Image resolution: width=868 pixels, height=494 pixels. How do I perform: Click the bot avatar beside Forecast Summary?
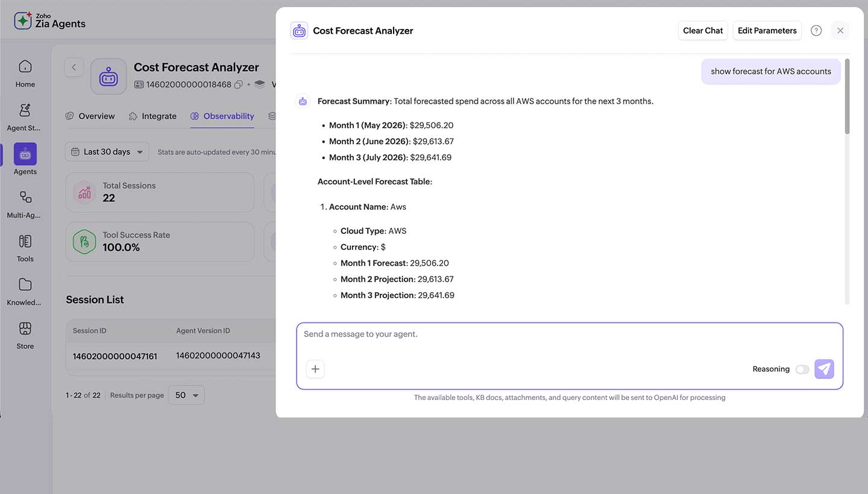click(303, 101)
